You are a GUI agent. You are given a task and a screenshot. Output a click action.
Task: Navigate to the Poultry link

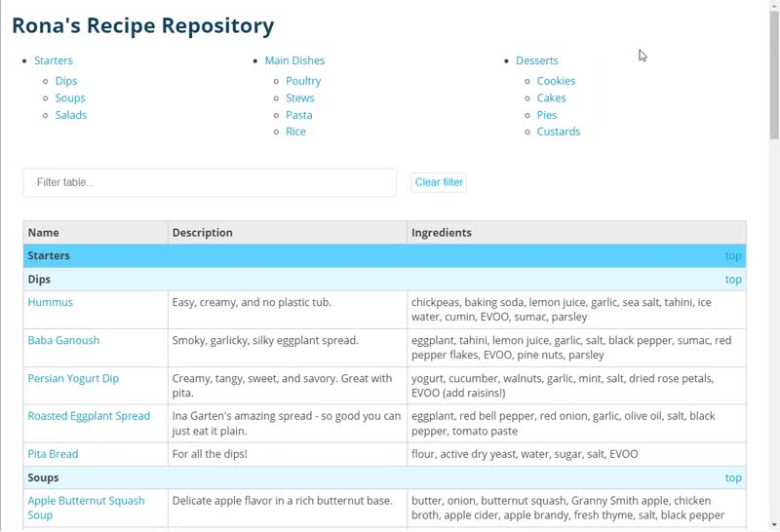tap(303, 81)
